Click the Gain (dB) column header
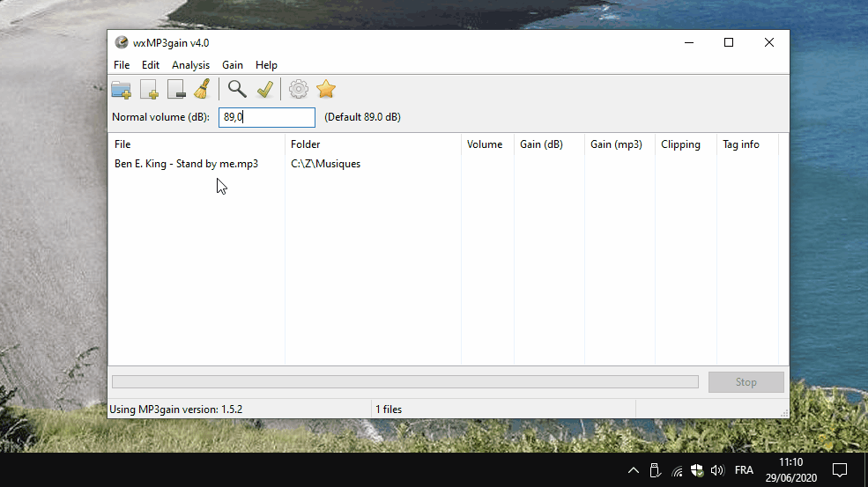868x487 pixels. point(549,144)
